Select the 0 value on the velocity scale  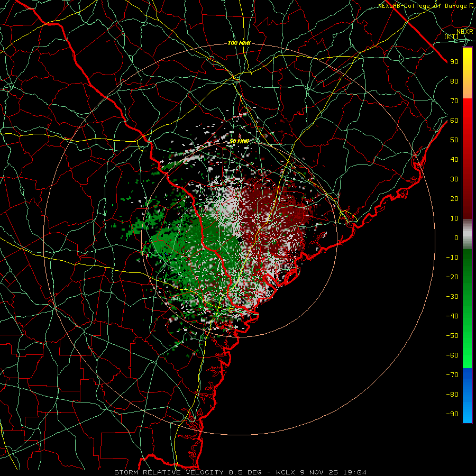tap(456, 238)
